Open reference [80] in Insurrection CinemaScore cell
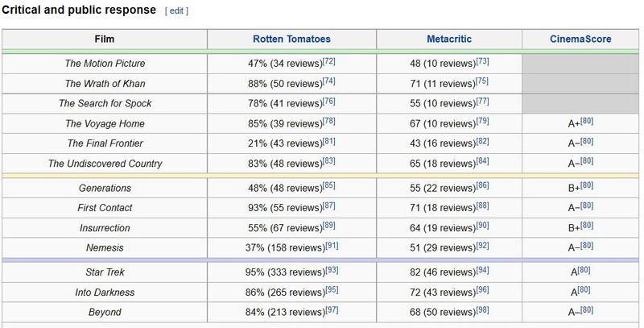This screenshot has width=644, height=328. pyautogui.click(x=587, y=226)
